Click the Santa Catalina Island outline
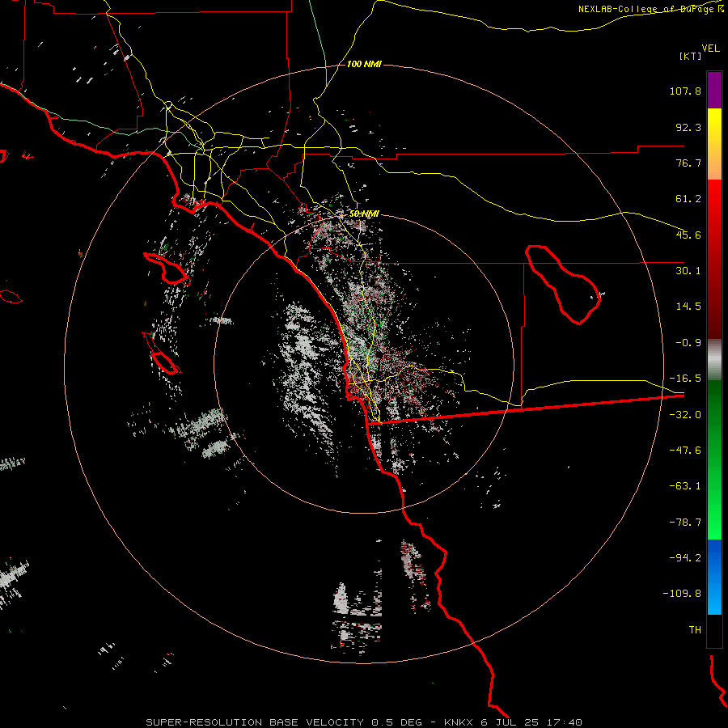Screen dimensions: 728x728 pos(165,269)
